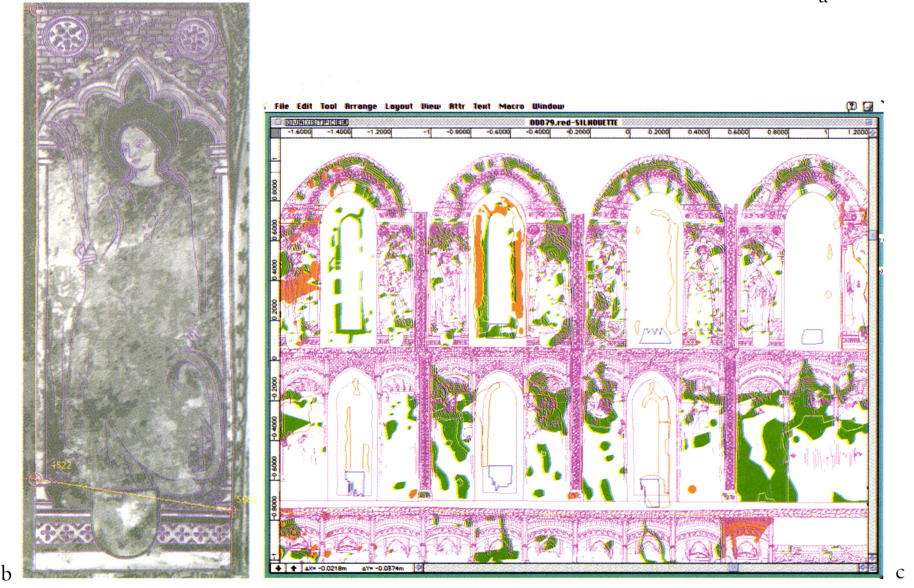Viewport: 914px width, 588px height.
Task: Click the T button in the title bar
Action: (x=320, y=123)
